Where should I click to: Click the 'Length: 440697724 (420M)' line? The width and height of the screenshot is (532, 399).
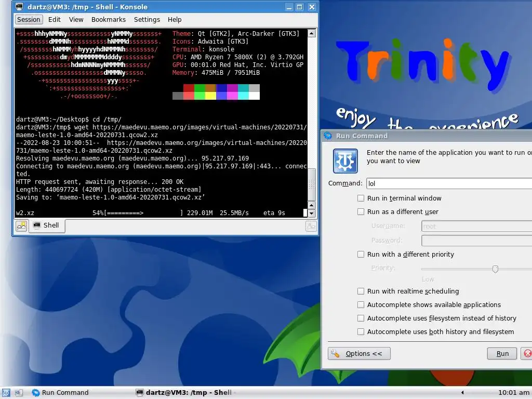[x=109, y=190]
